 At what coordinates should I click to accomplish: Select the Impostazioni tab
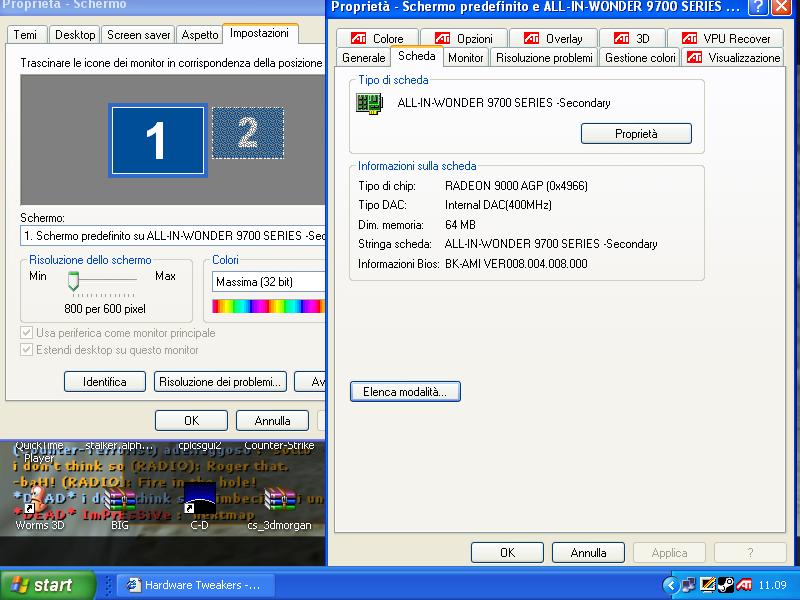coord(260,33)
